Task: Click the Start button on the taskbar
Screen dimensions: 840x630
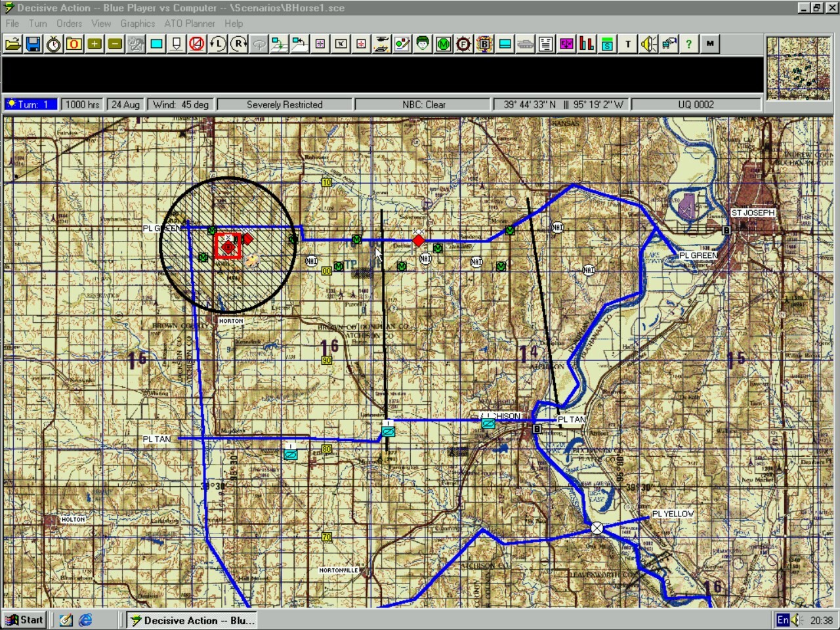Action: pos(25,620)
